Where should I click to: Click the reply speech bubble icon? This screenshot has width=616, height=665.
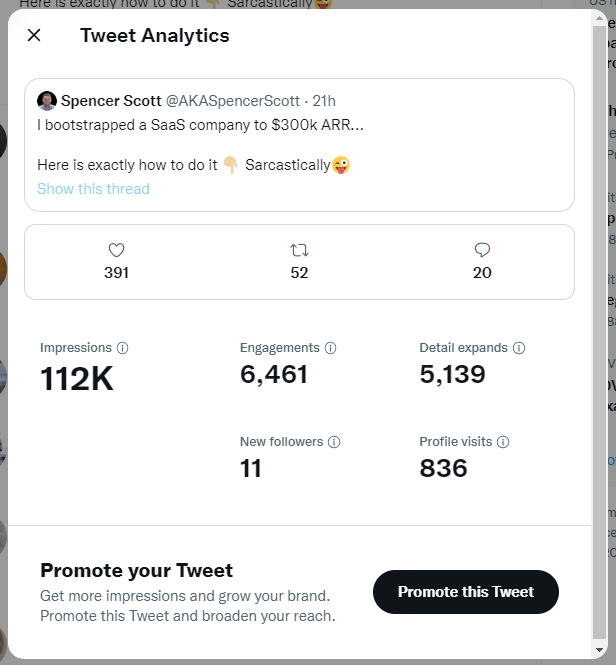482,250
